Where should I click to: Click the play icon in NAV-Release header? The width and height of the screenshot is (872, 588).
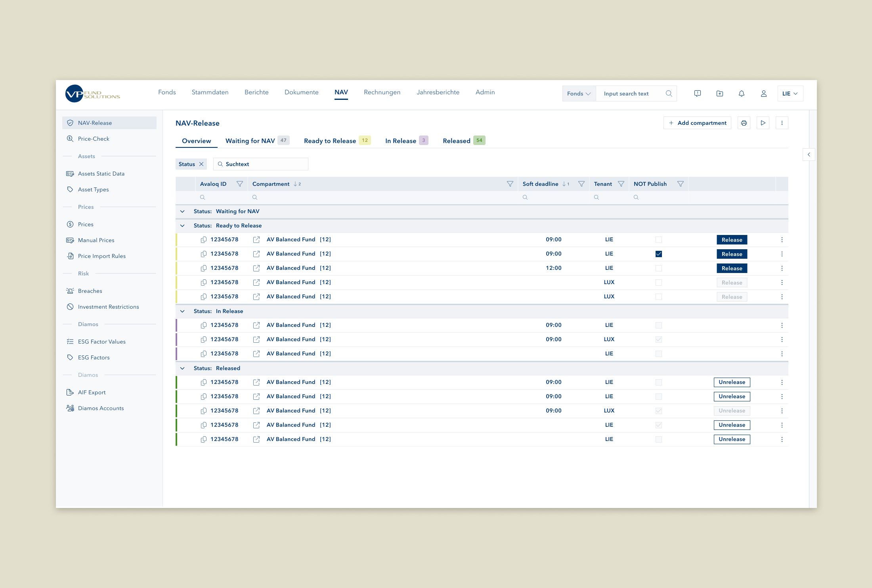click(763, 123)
